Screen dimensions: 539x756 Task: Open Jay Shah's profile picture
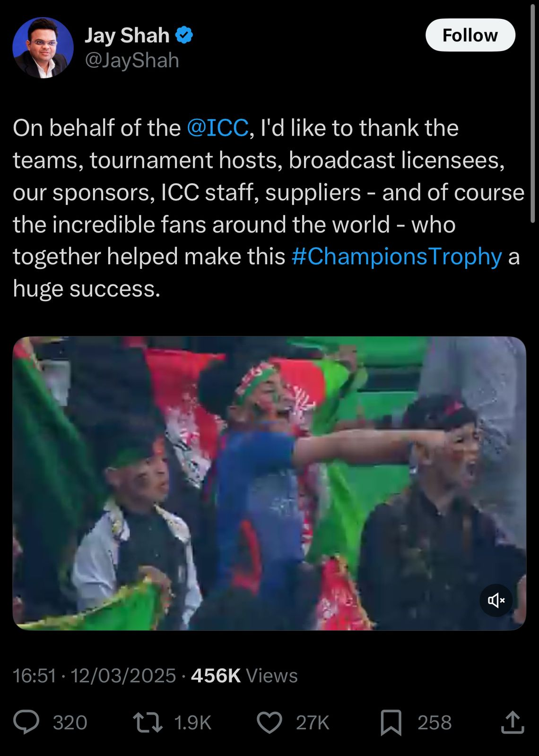coord(43,48)
